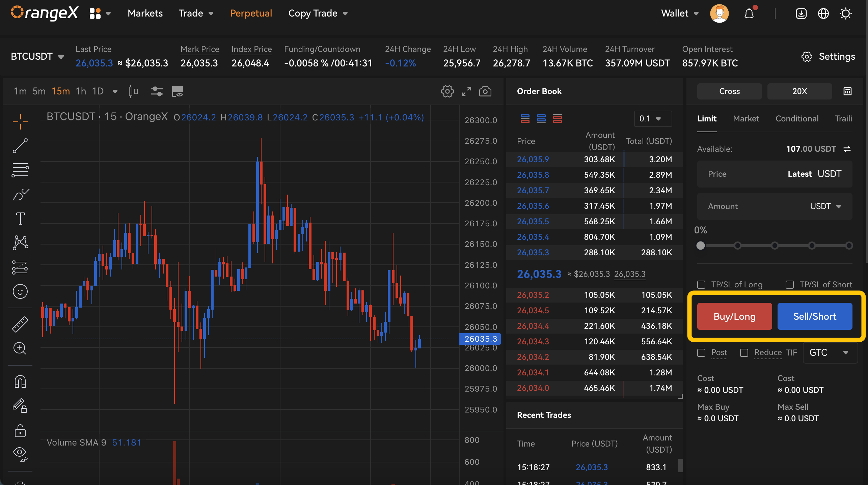Open the forecasting and measurement tools

[x=20, y=267]
